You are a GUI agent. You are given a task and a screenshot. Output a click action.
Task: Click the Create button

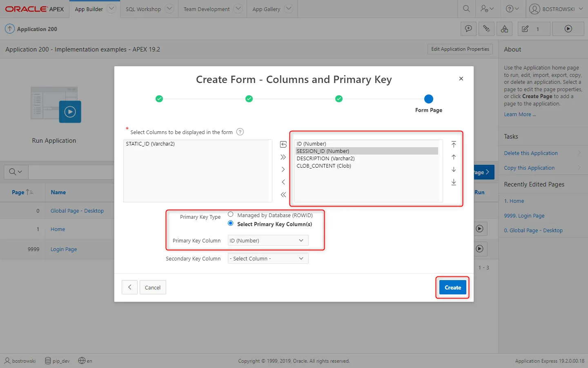pyautogui.click(x=452, y=287)
